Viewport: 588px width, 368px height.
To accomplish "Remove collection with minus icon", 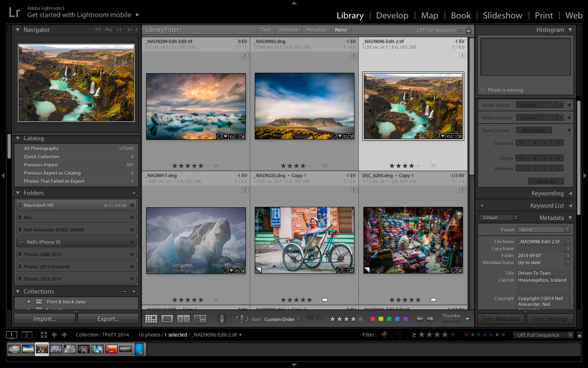I will coord(125,292).
